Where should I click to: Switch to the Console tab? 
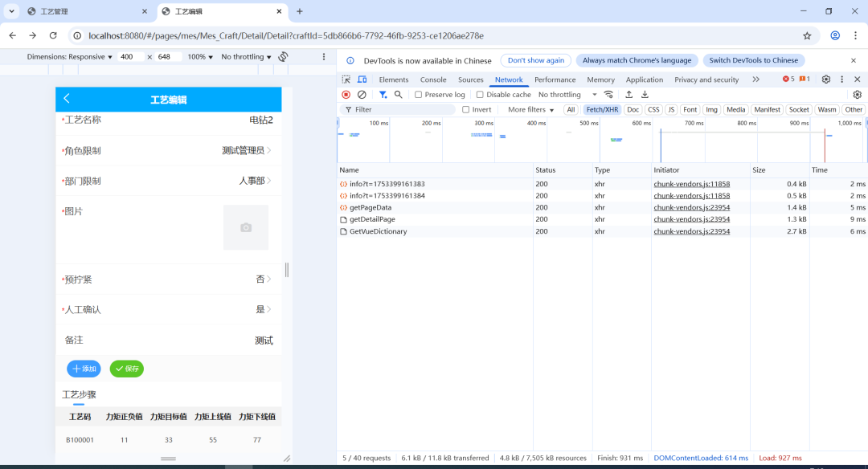(x=433, y=80)
